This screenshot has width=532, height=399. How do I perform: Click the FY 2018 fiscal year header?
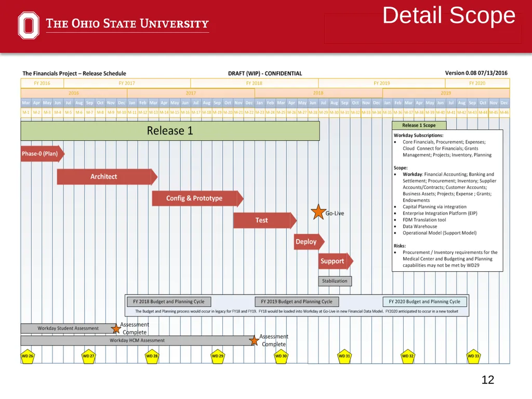click(x=255, y=83)
